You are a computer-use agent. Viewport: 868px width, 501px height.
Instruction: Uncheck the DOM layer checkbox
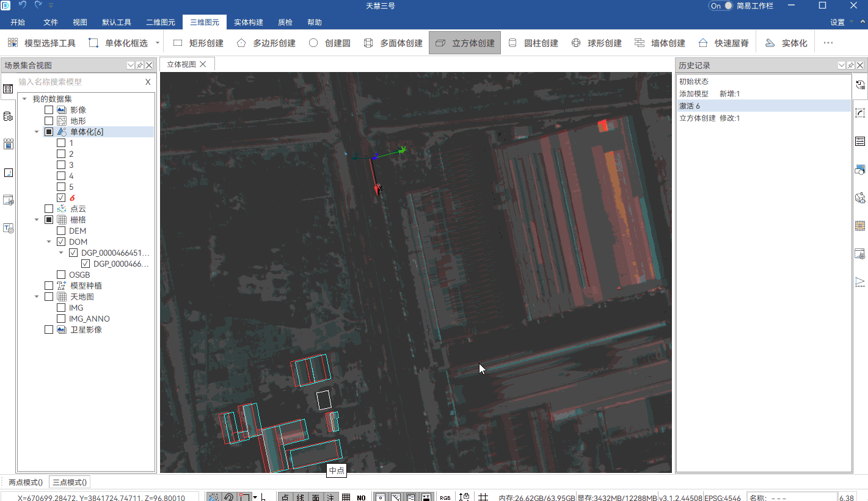point(61,242)
